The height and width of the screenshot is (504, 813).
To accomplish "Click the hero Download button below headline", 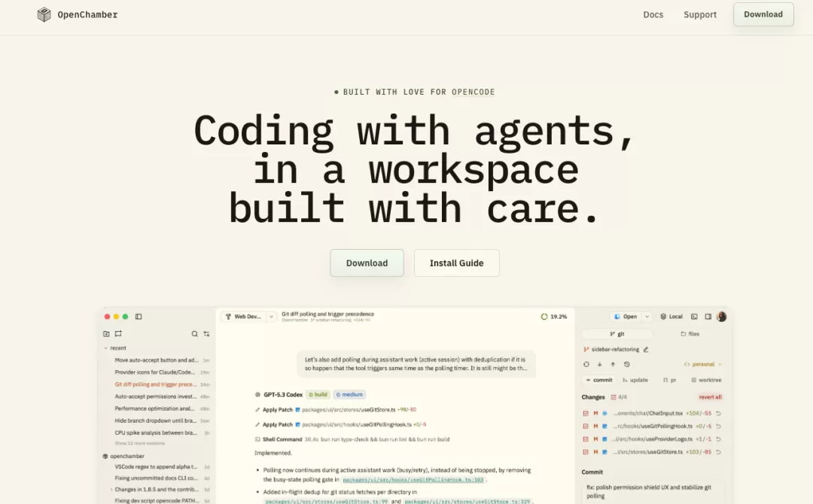I will point(367,263).
